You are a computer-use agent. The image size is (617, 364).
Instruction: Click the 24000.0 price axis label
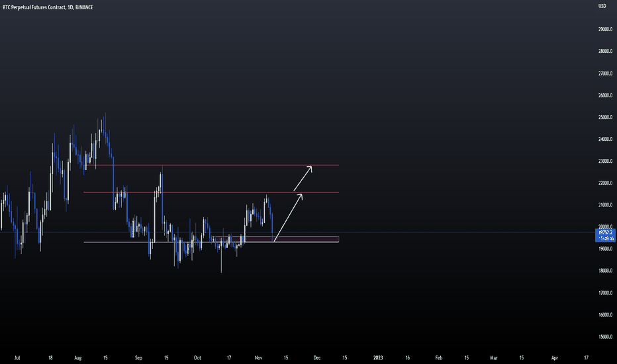tap(605, 139)
